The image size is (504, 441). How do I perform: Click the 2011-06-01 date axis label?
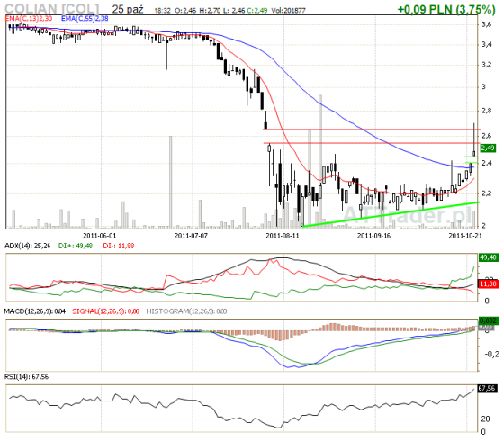(x=99, y=236)
